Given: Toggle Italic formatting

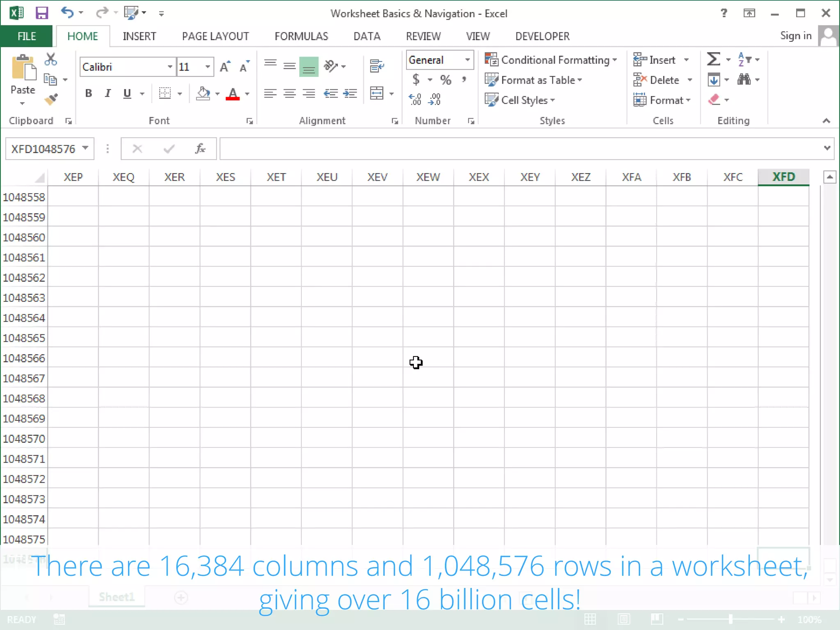Looking at the screenshot, I should 107,94.
